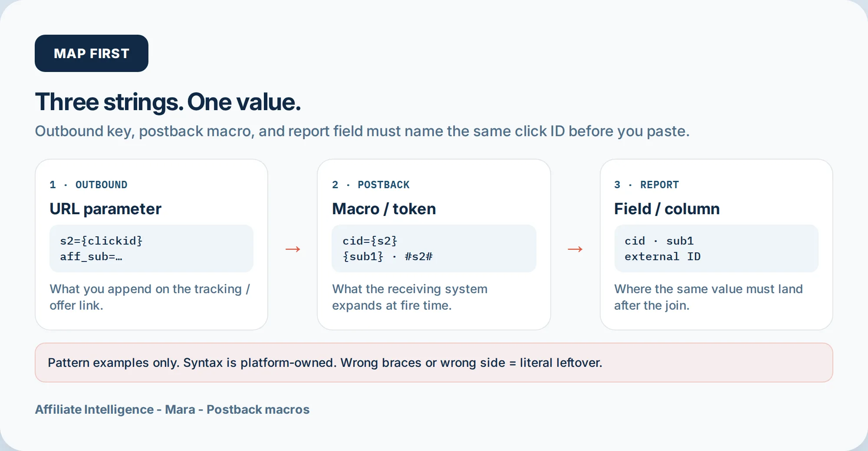The height and width of the screenshot is (451, 868).
Task: Click the 3 · REPORT step label
Action: click(x=647, y=185)
